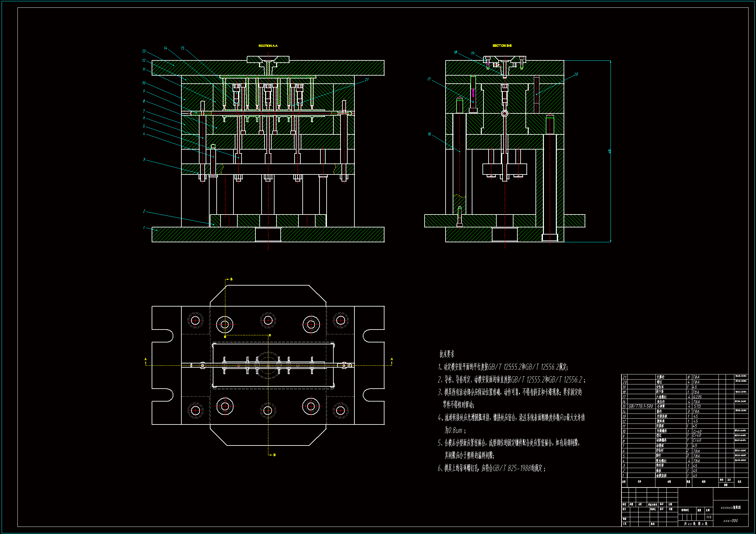Click the Cr40 material cell in row 10
Viewport: 756px width, 534px height.
click(697, 431)
